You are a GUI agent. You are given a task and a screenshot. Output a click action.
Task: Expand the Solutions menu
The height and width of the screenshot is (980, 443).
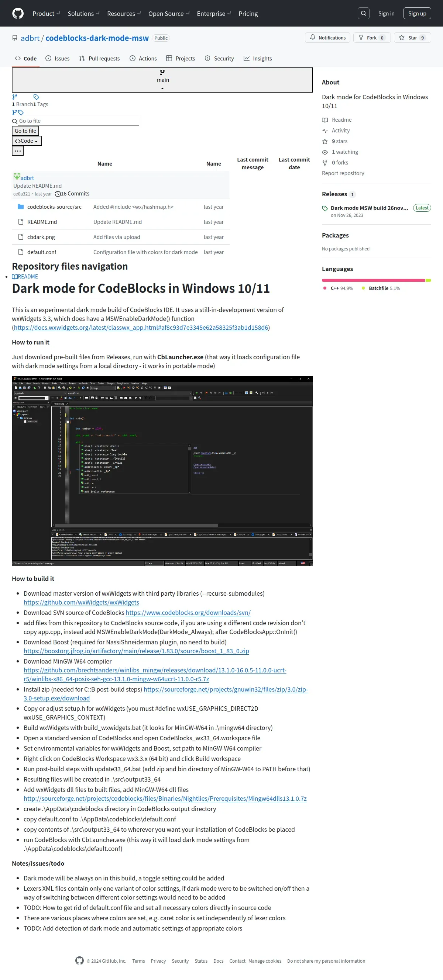coord(83,14)
